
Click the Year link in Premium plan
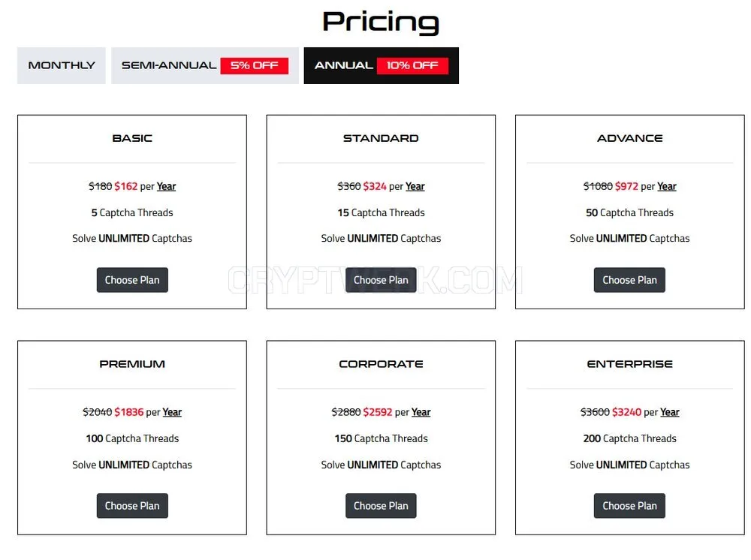[x=172, y=413]
